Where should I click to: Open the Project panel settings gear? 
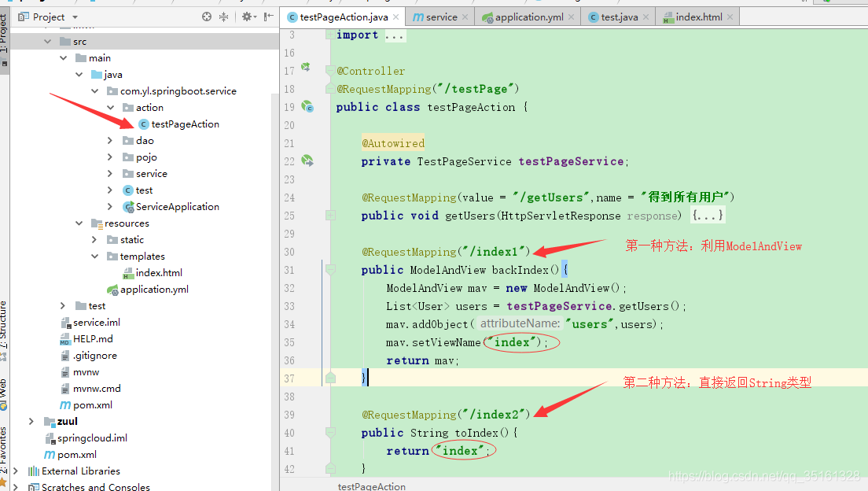(x=247, y=17)
